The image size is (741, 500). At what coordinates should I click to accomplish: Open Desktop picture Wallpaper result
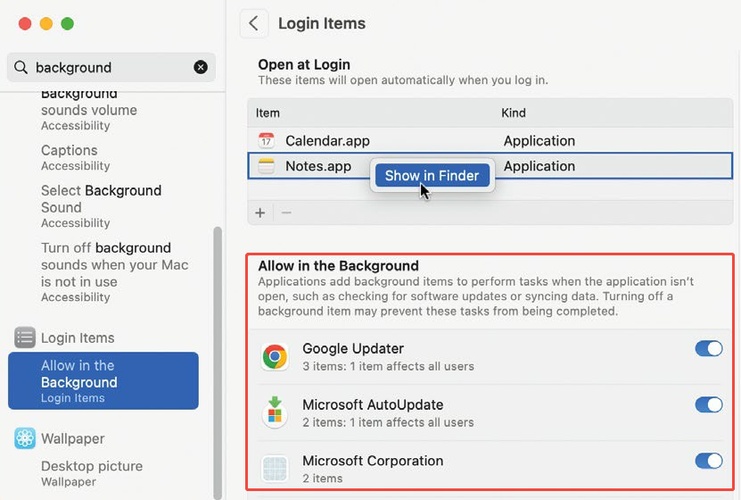92,473
